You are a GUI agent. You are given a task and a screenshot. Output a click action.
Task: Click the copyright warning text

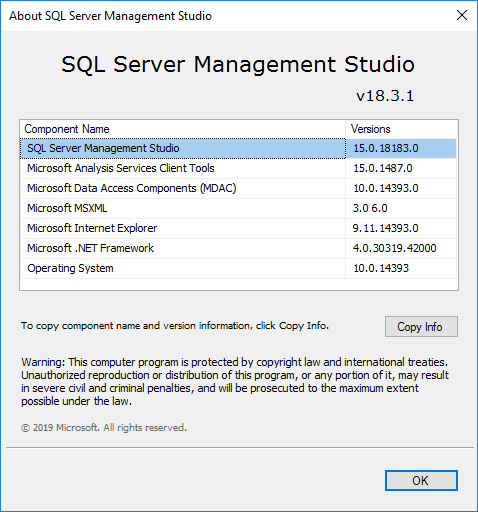click(235, 382)
